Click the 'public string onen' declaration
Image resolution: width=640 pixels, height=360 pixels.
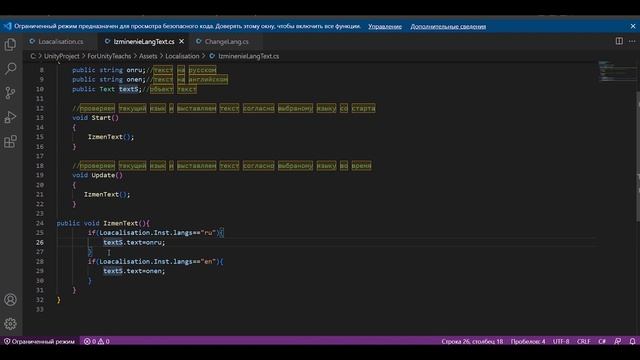pos(109,80)
